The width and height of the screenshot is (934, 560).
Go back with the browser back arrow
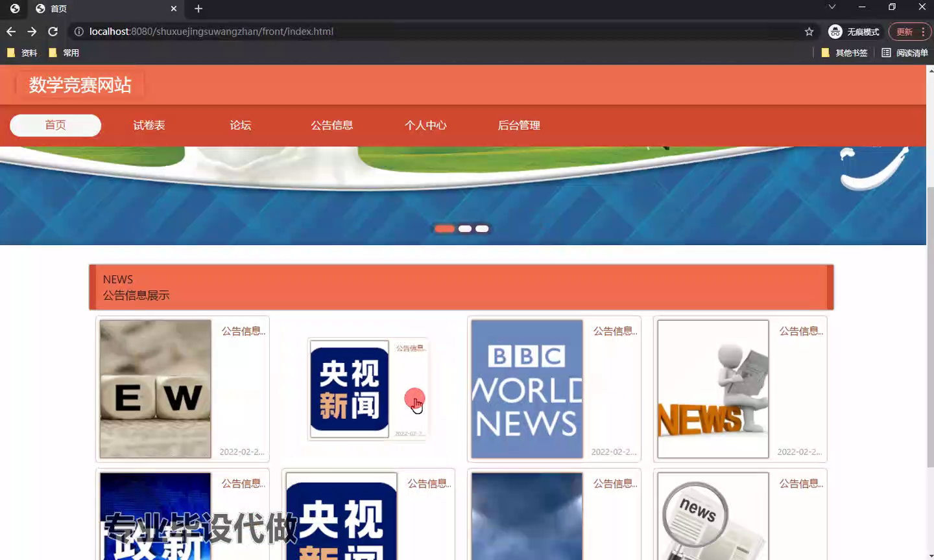[x=11, y=31]
